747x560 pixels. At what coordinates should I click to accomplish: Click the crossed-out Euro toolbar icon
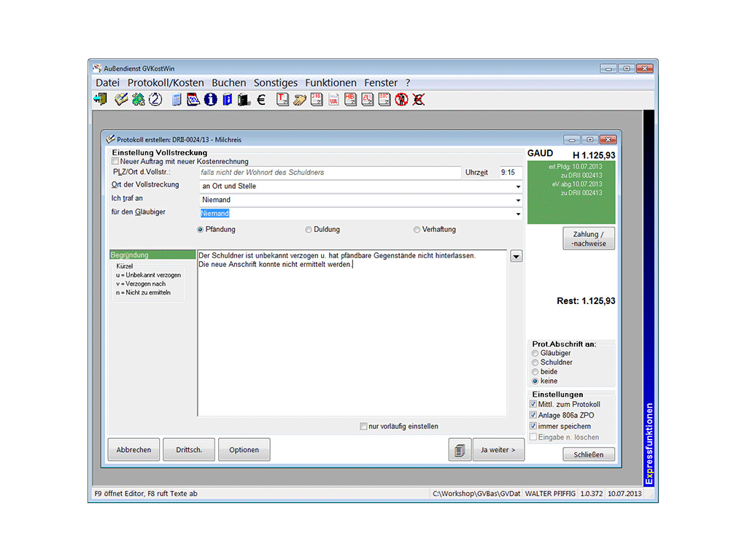click(418, 100)
